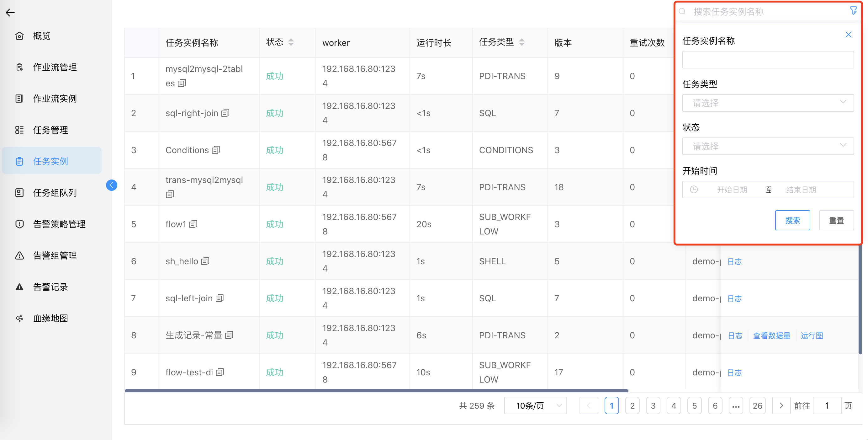Image resolution: width=868 pixels, height=440 pixels.
Task: Click copy icon beside Conditions
Action: [216, 150]
